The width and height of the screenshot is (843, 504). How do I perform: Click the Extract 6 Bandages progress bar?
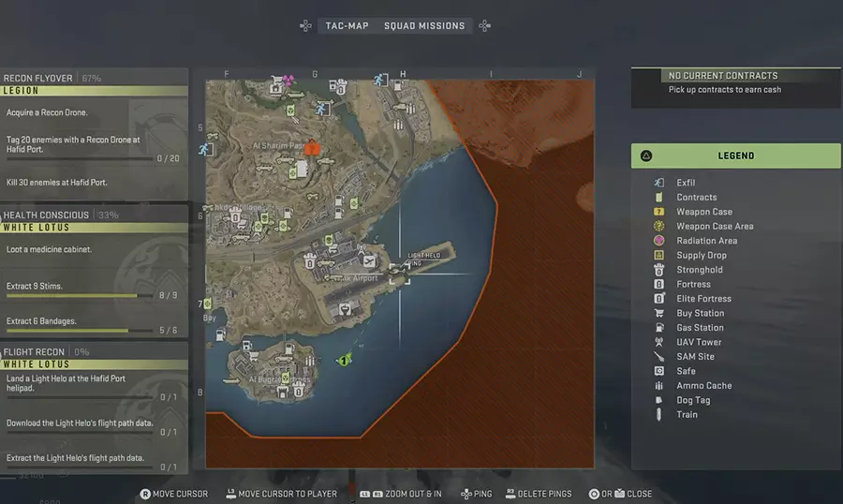click(x=79, y=331)
